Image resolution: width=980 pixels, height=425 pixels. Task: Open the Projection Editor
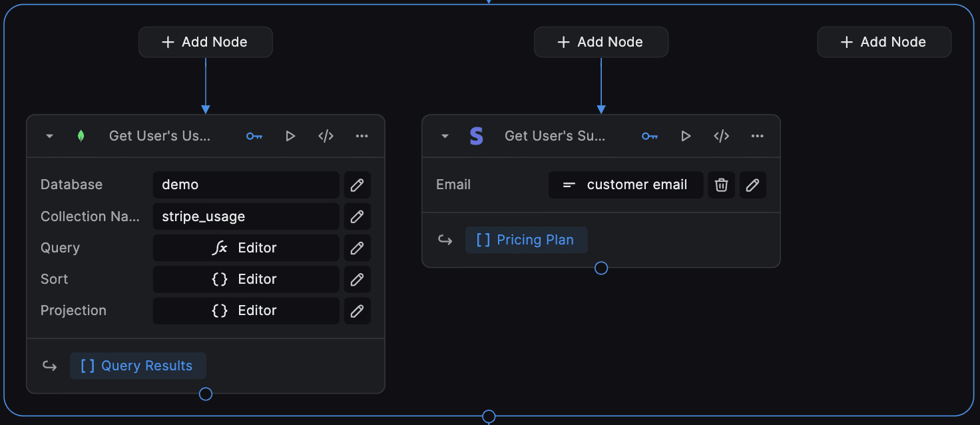pos(246,310)
